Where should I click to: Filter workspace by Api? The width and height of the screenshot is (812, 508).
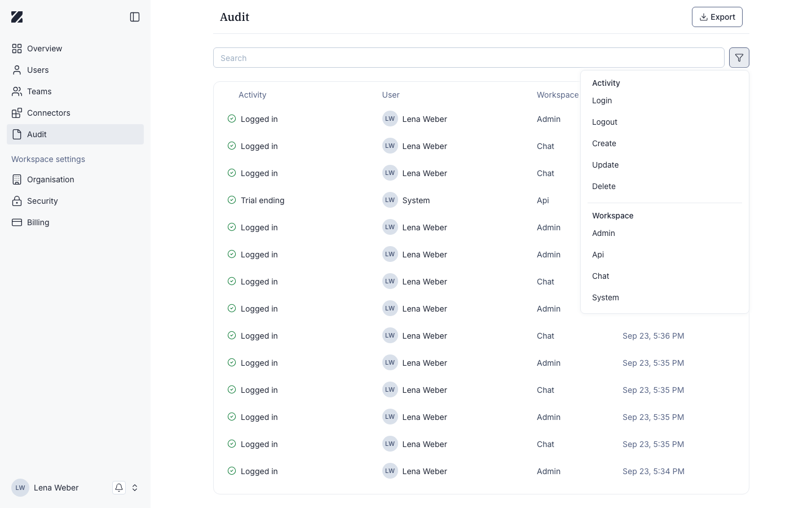[665, 255]
